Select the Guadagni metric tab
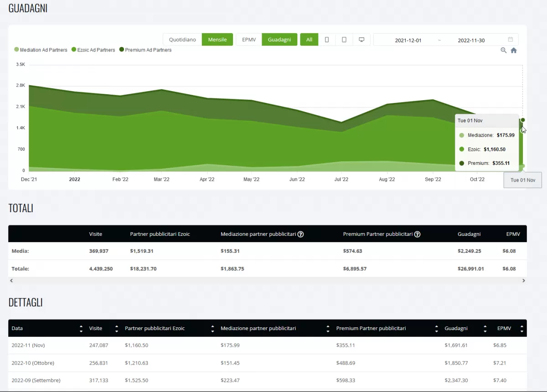 click(279, 40)
